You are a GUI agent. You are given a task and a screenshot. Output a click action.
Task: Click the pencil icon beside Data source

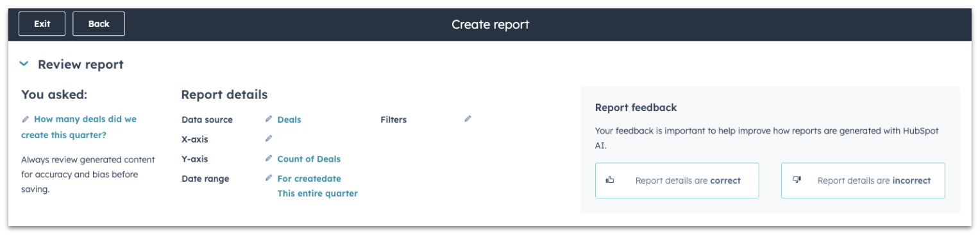[269, 119]
